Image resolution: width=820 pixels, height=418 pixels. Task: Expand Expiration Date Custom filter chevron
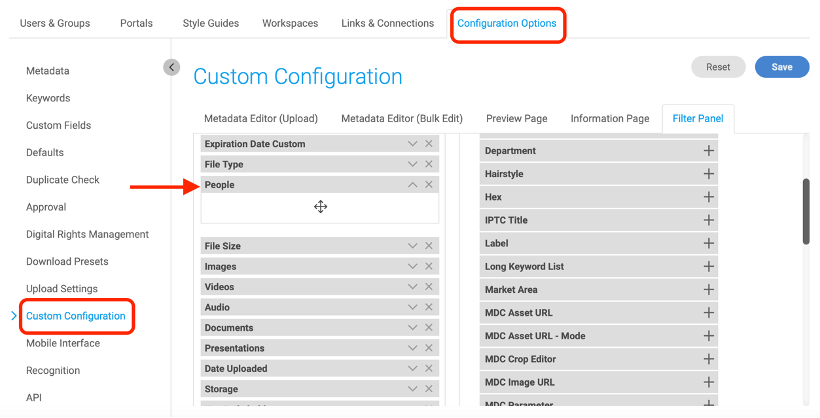pyautogui.click(x=412, y=144)
